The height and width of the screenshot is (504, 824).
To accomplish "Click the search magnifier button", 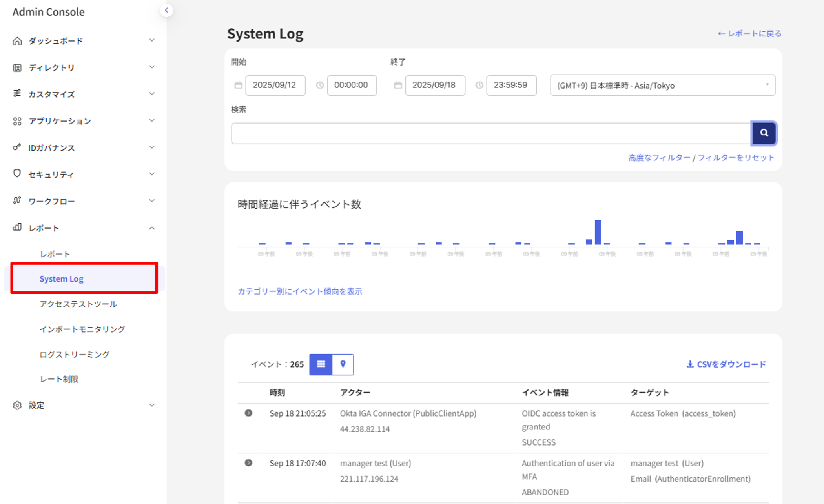I will click(x=763, y=133).
